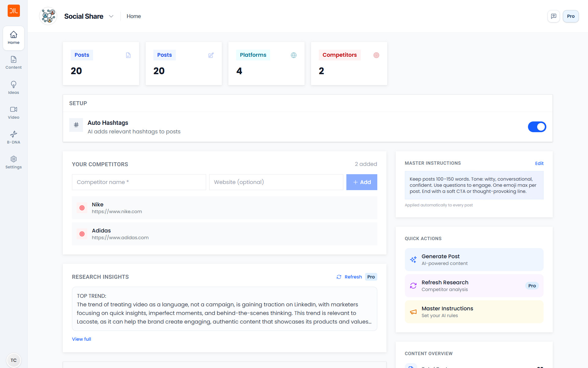
Task: Focus the Website (optional) input field
Action: click(276, 182)
